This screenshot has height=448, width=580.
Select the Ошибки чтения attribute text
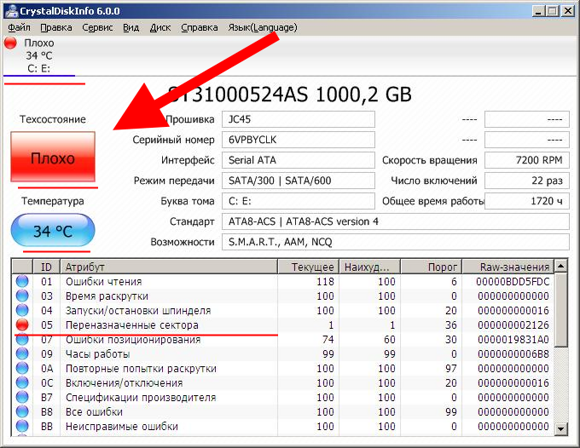[104, 282]
